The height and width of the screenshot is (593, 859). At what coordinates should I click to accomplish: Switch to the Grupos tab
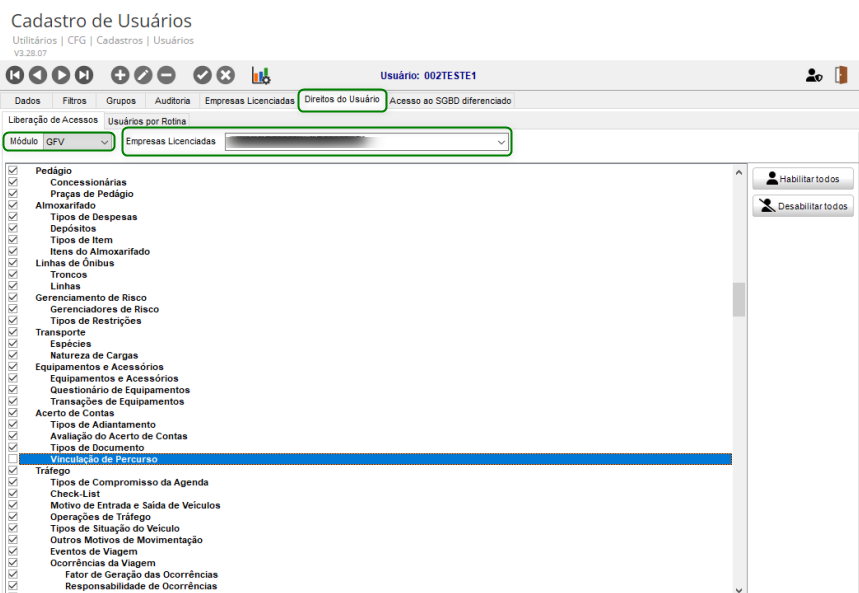pos(121,101)
